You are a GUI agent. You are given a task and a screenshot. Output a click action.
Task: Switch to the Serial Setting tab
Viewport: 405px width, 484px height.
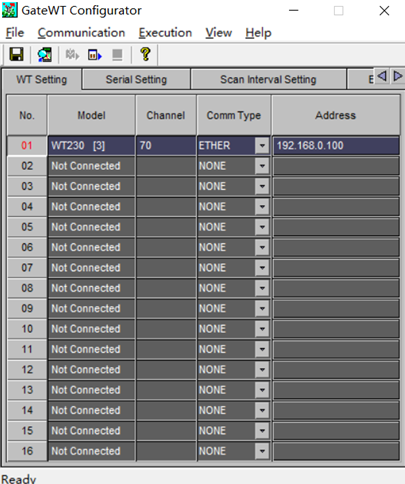click(136, 79)
